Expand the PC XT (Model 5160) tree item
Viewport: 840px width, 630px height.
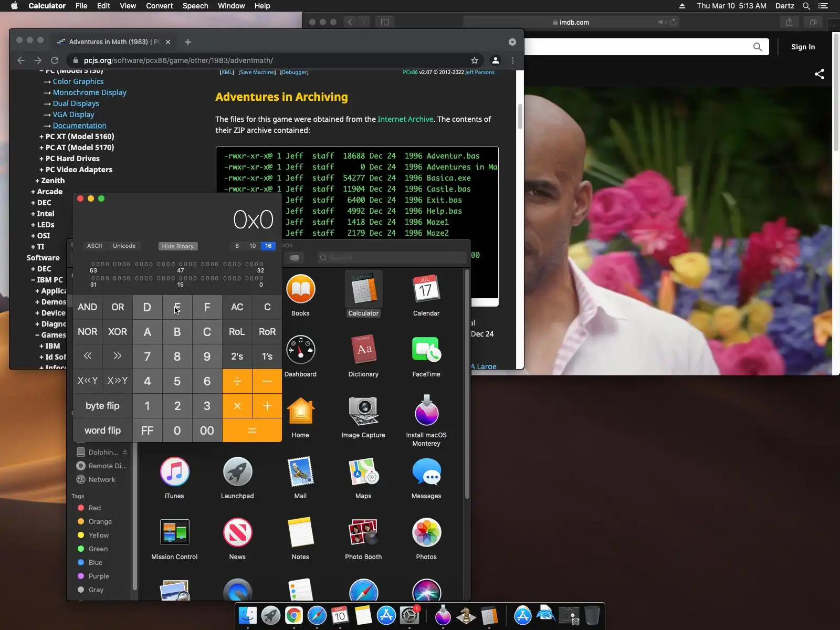pyautogui.click(x=77, y=136)
